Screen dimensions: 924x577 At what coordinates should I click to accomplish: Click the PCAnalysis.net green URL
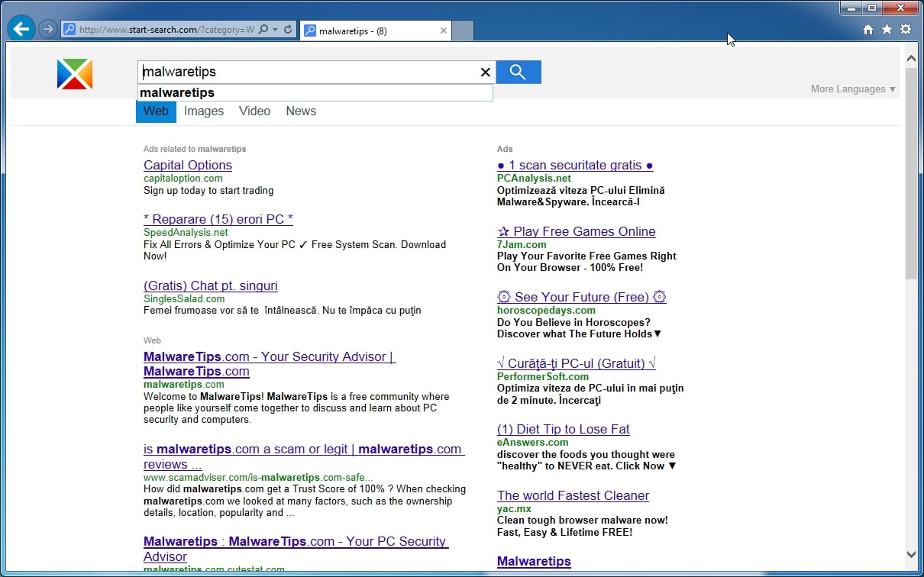click(x=534, y=179)
